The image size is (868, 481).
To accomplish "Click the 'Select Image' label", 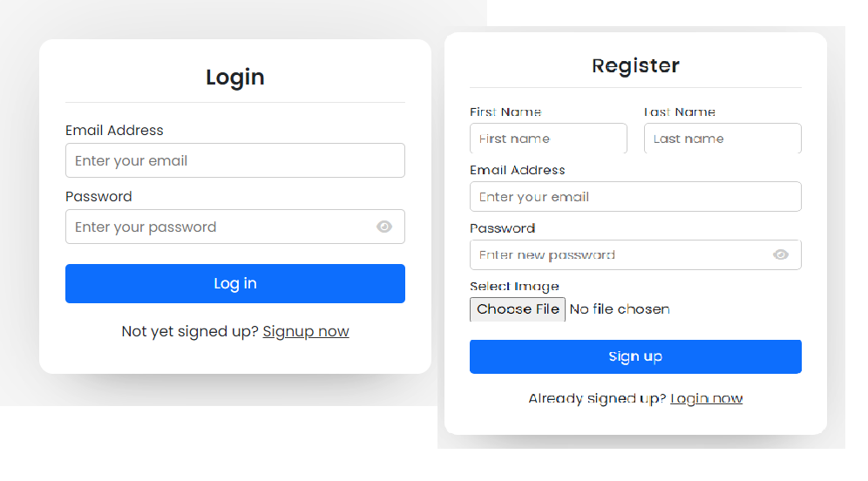I will pyautogui.click(x=514, y=286).
